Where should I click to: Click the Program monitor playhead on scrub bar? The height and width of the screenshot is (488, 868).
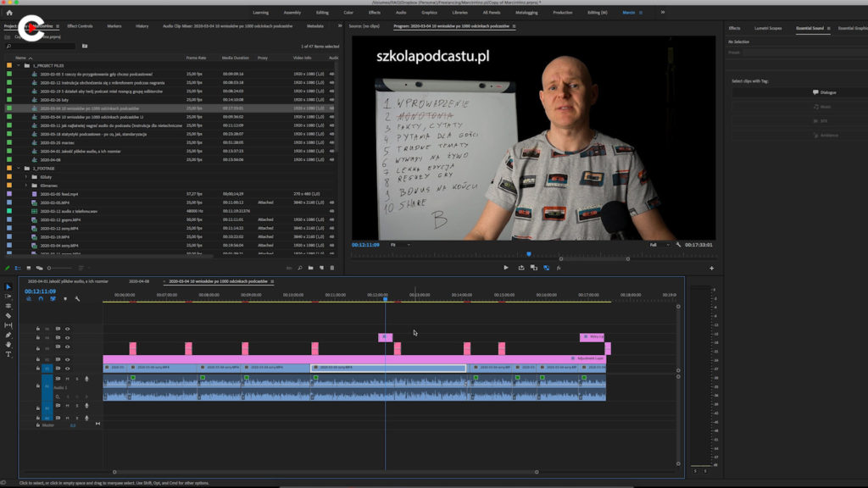529,253
